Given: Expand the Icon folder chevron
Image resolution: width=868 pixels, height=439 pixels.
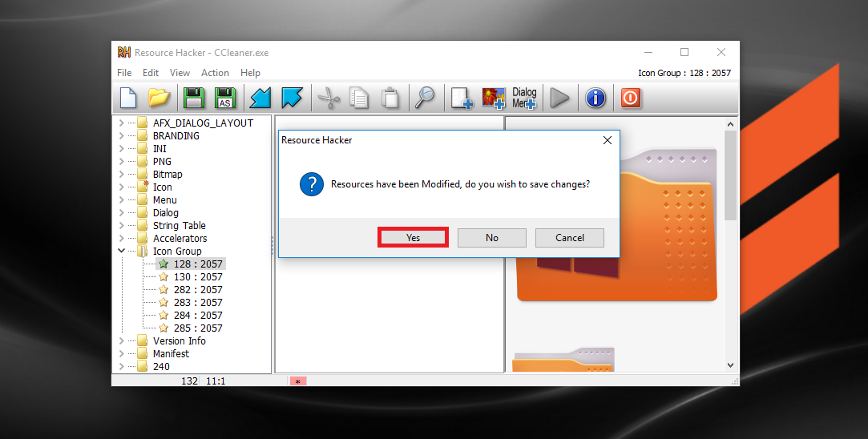Looking at the screenshot, I should point(121,187).
